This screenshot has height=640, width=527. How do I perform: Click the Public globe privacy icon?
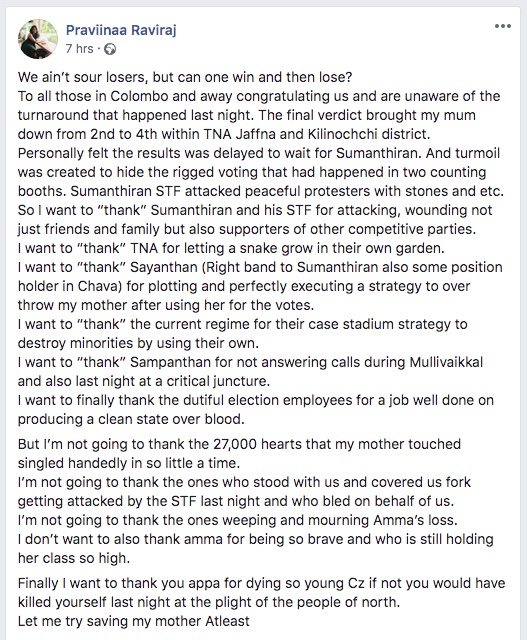pyautogui.click(x=110, y=49)
